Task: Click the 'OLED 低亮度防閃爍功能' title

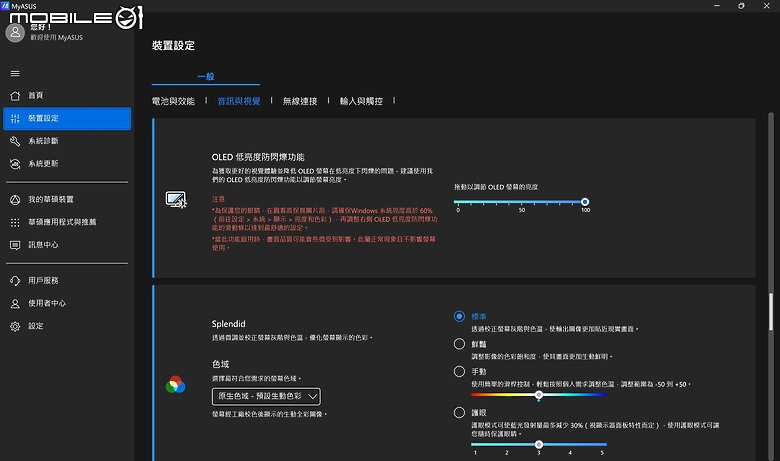Action: (258, 157)
